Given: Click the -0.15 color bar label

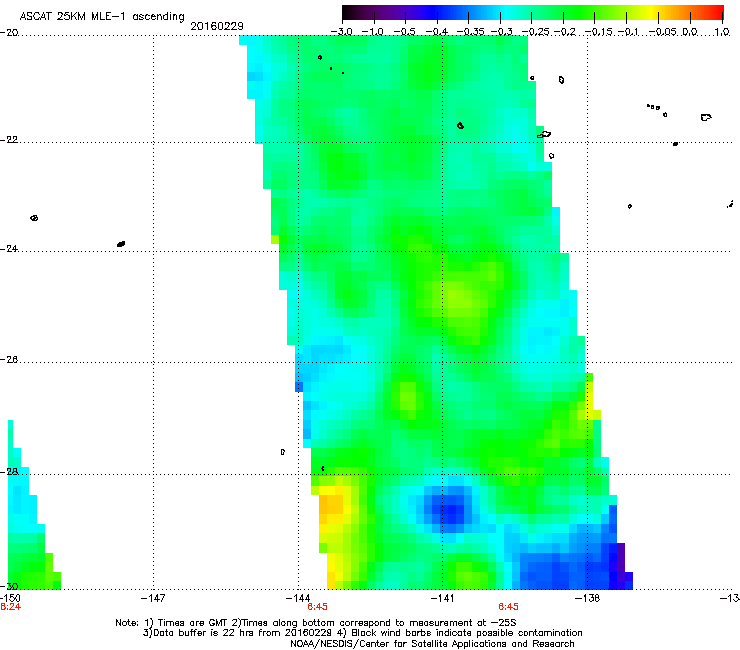Looking at the screenshot, I should click(x=598, y=32).
